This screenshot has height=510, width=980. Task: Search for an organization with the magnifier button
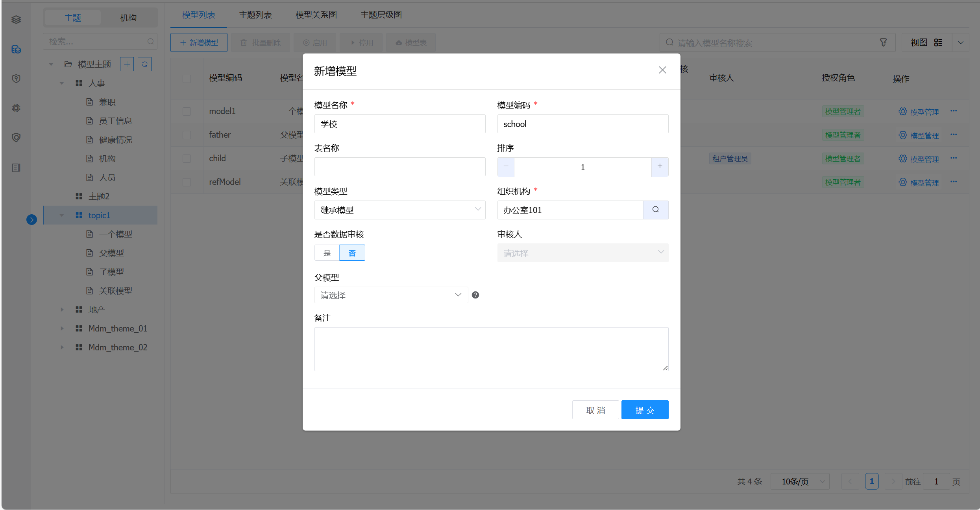click(x=656, y=210)
